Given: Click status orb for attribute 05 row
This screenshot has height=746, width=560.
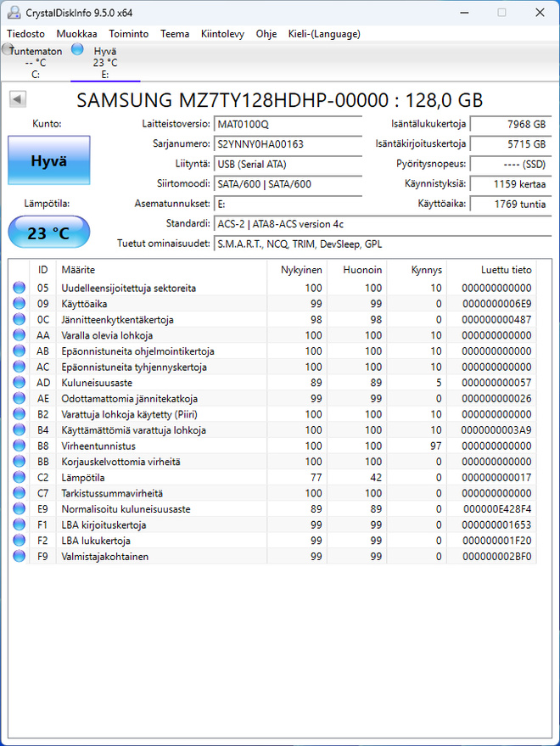Looking at the screenshot, I should 19,288.
